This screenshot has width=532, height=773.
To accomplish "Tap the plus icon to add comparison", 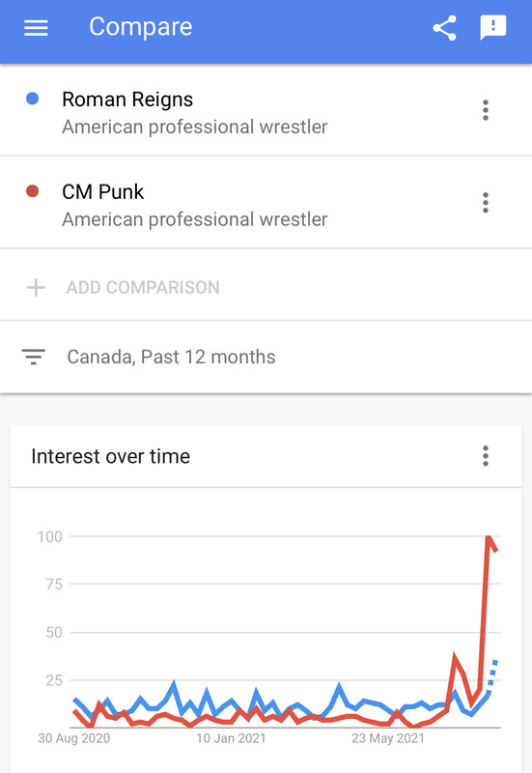I will 36,287.
